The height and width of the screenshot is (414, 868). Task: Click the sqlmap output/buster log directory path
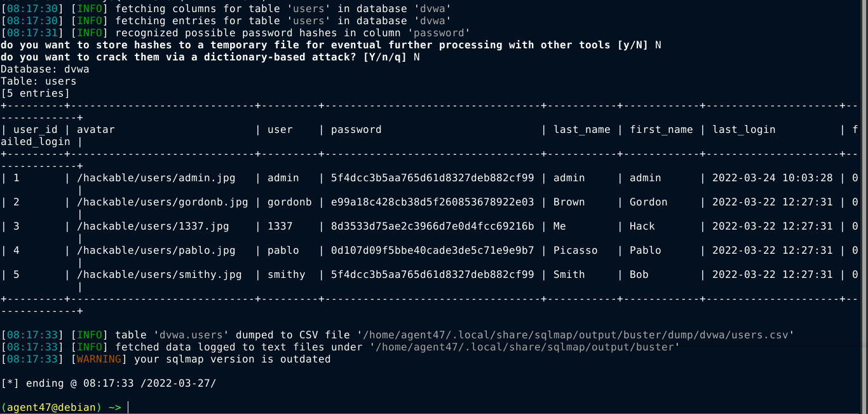tap(525, 347)
